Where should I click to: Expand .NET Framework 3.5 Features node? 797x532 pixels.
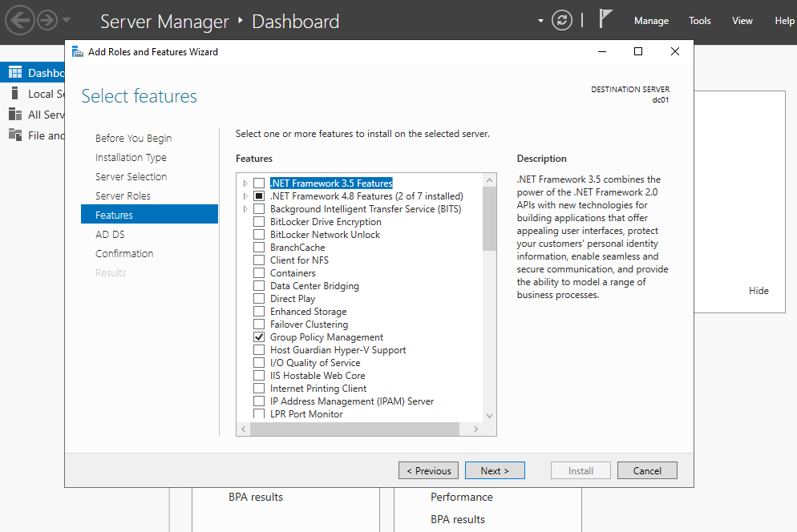pos(245,183)
